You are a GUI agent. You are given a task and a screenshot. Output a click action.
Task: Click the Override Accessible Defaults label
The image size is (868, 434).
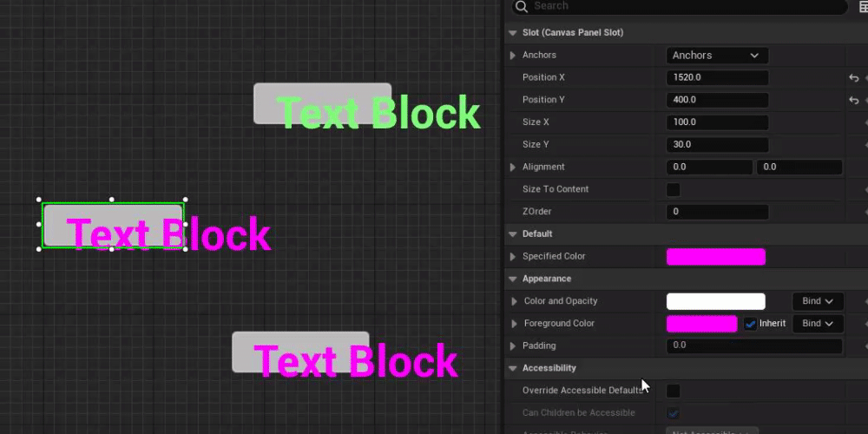pos(582,391)
